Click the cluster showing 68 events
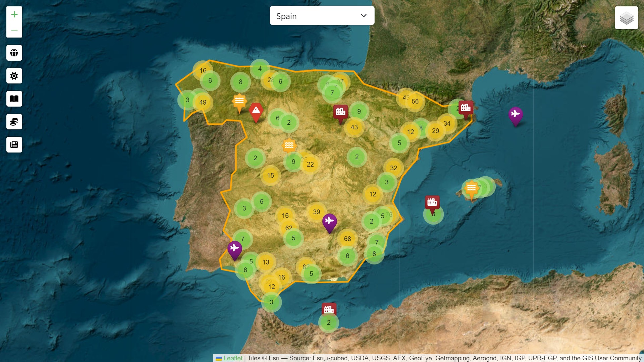 [348, 239]
